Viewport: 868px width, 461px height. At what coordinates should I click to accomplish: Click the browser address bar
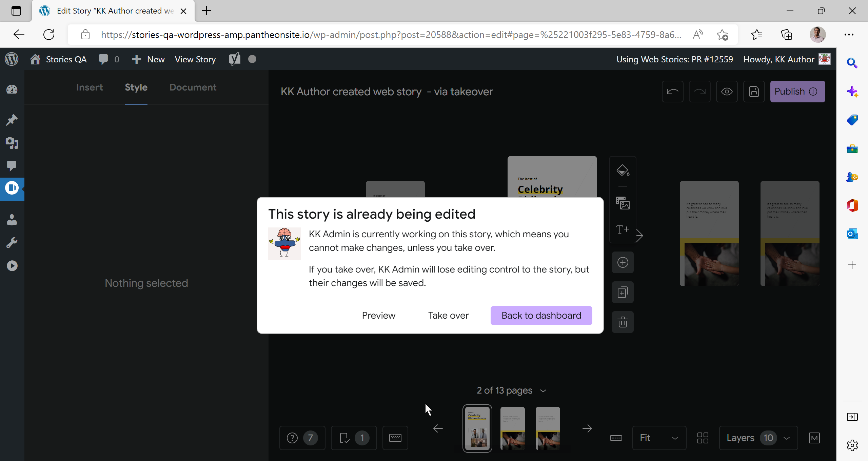391,35
